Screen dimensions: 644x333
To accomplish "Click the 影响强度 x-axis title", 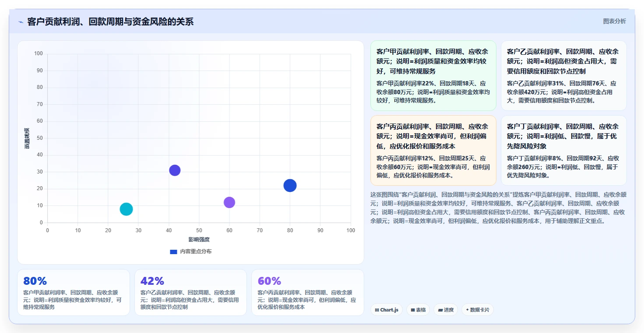I will pos(199,239).
